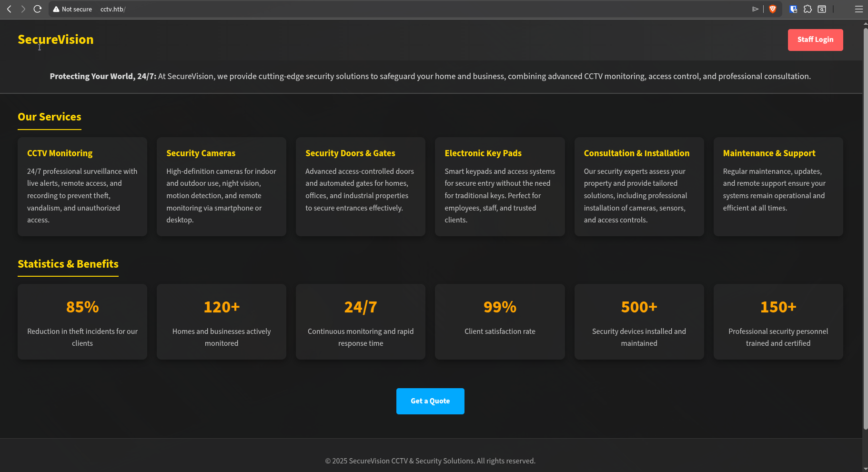Click the CCTV Monitoring card title
This screenshot has width=868, height=472.
click(60, 153)
